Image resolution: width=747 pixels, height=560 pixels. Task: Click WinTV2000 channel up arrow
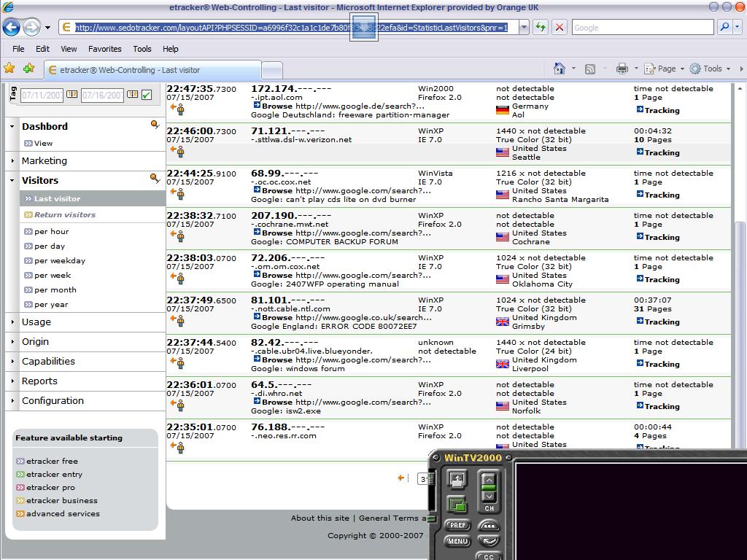489,480
